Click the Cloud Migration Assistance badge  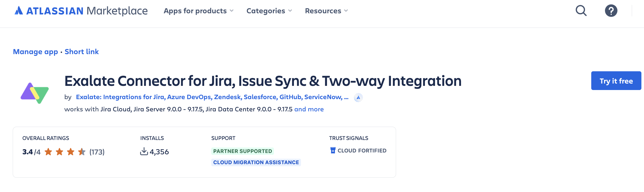[256, 162]
